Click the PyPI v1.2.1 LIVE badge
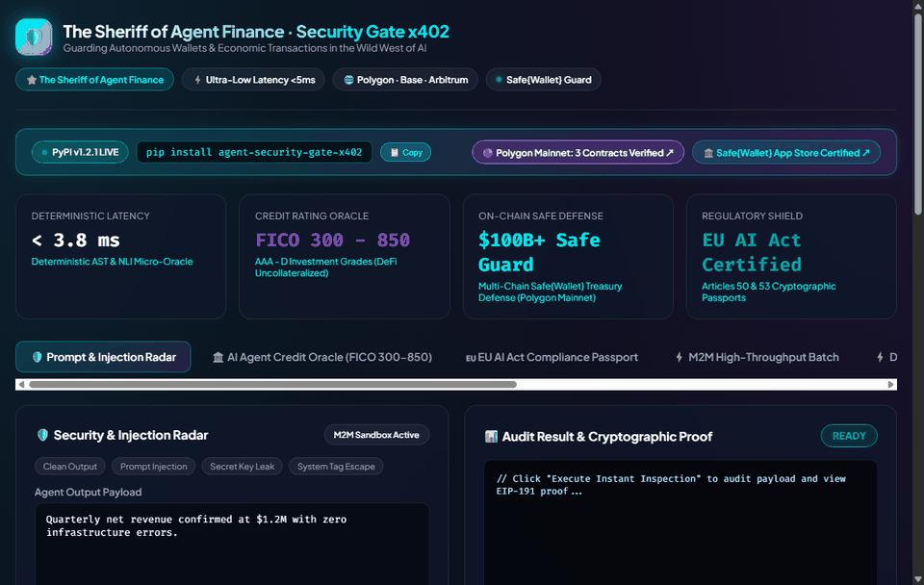Viewport: 924px width, 585px height. (80, 153)
